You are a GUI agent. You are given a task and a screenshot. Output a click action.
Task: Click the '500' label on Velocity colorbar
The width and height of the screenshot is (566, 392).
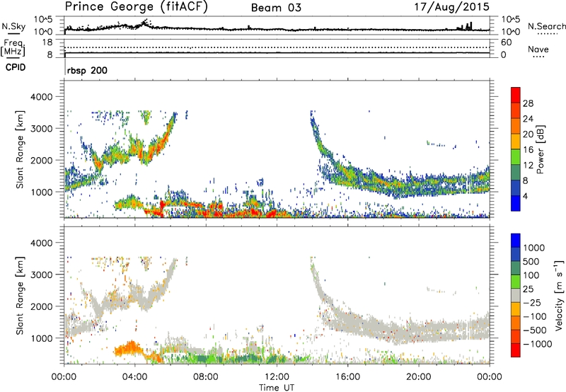[531, 261]
